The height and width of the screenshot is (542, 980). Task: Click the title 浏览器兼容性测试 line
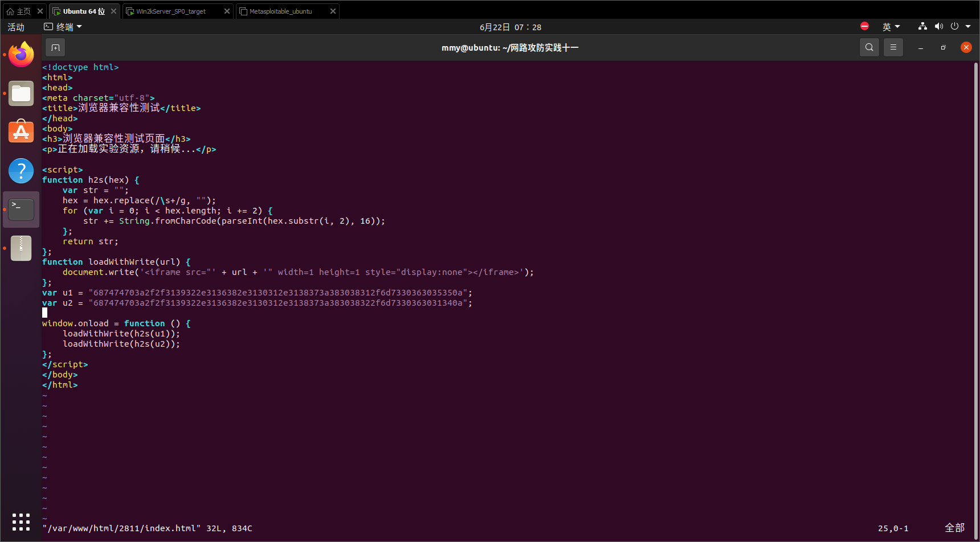point(121,108)
